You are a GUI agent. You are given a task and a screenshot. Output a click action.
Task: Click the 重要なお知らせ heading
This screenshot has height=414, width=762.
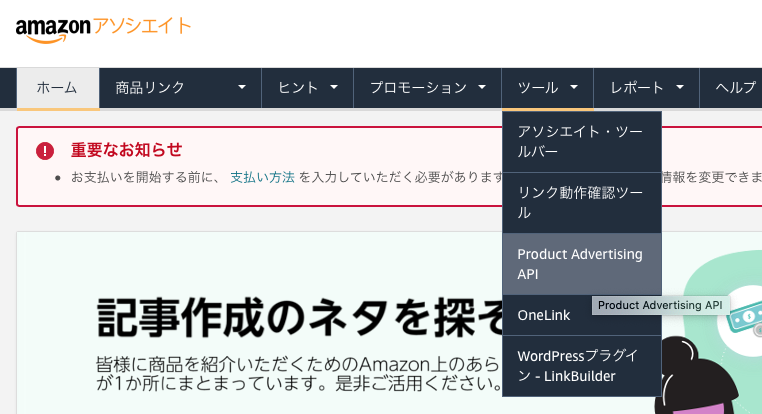tap(126, 150)
